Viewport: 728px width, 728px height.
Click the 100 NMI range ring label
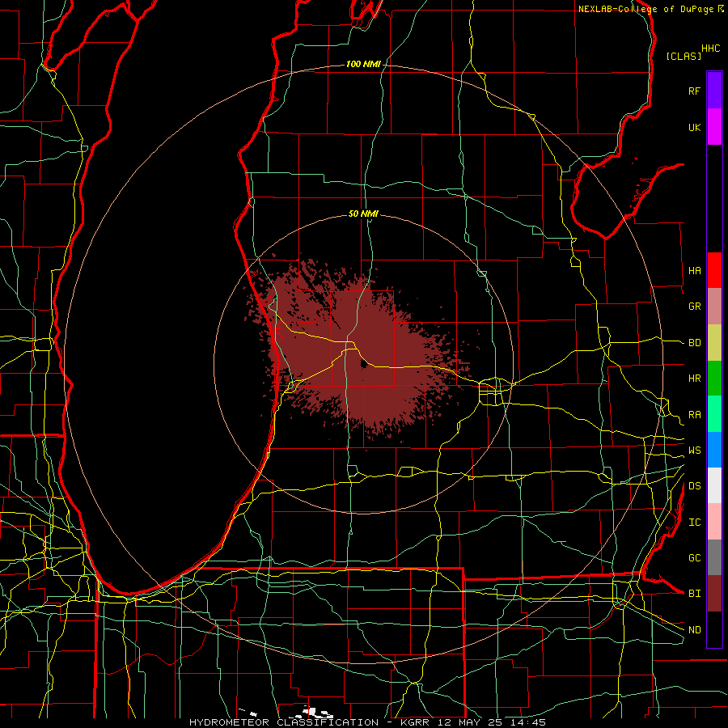pyautogui.click(x=363, y=64)
